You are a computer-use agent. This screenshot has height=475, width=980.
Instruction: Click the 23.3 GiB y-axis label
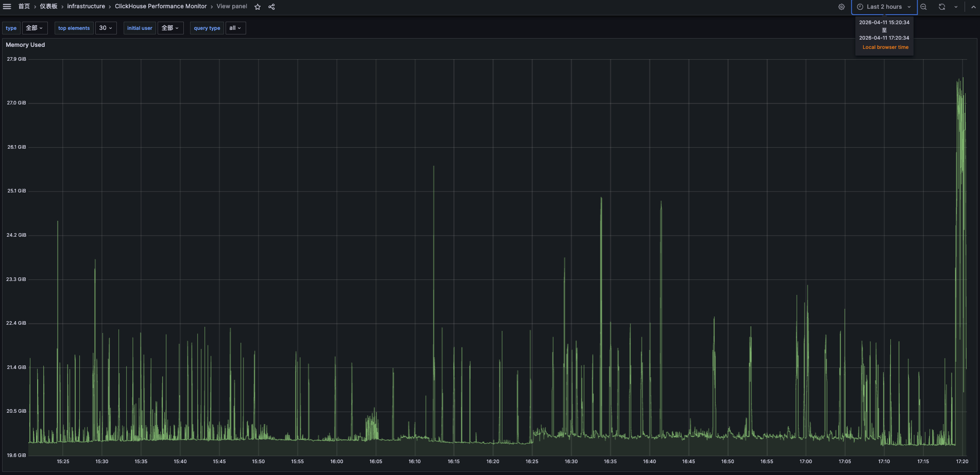pyautogui.click(x=16, y=279)
